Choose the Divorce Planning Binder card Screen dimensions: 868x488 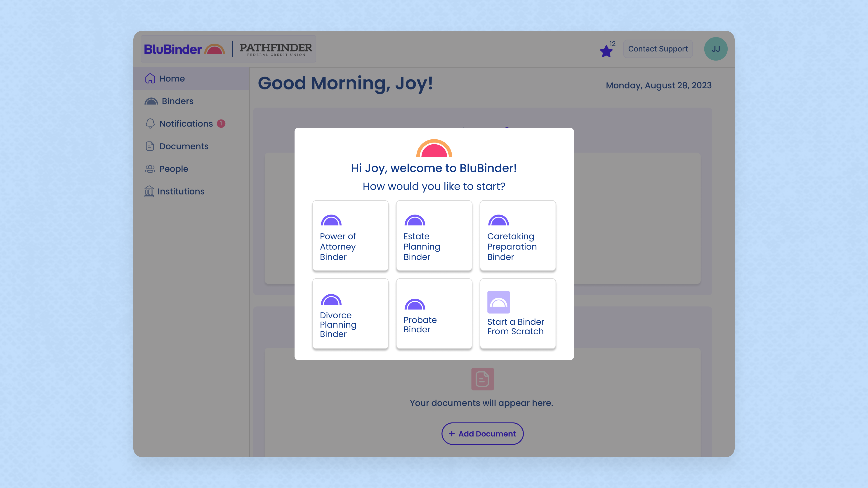[350, 314]
